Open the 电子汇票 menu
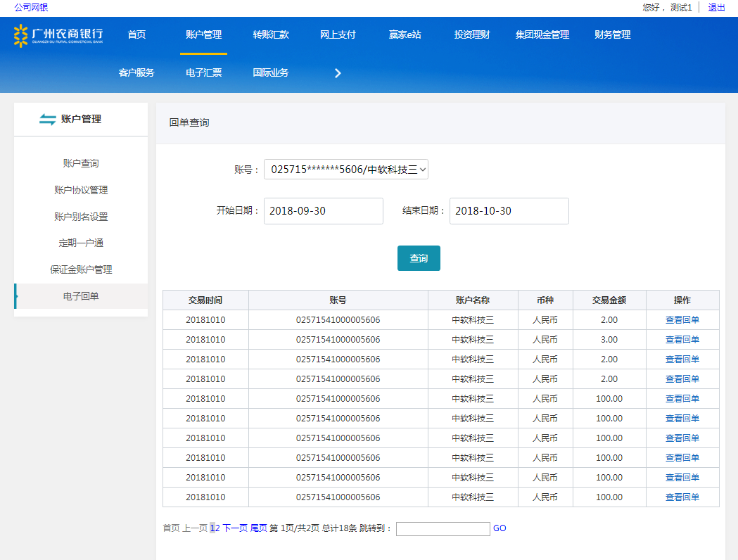 [203, 72]
